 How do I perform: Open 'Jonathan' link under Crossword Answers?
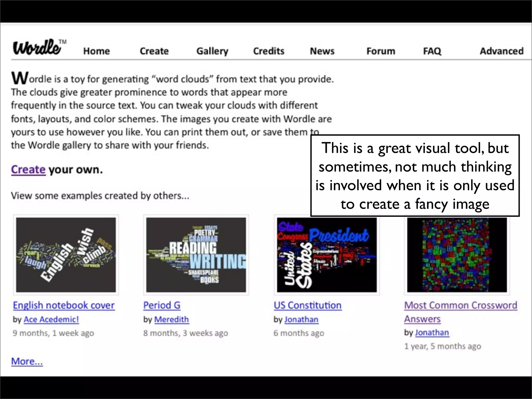pos(432,333)
